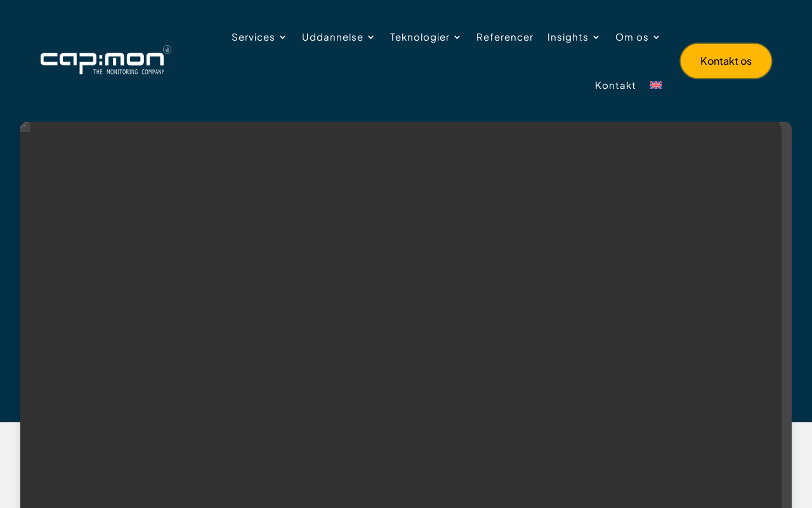The width and height of the screenshot is (812, 508).
Task: Go to the Referencer page
Action: [x=505, y=37]
